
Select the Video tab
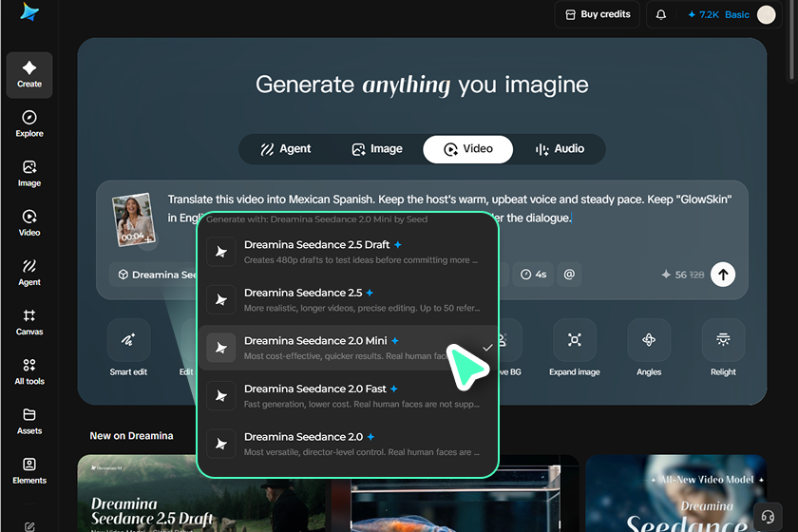pos(467,149)
